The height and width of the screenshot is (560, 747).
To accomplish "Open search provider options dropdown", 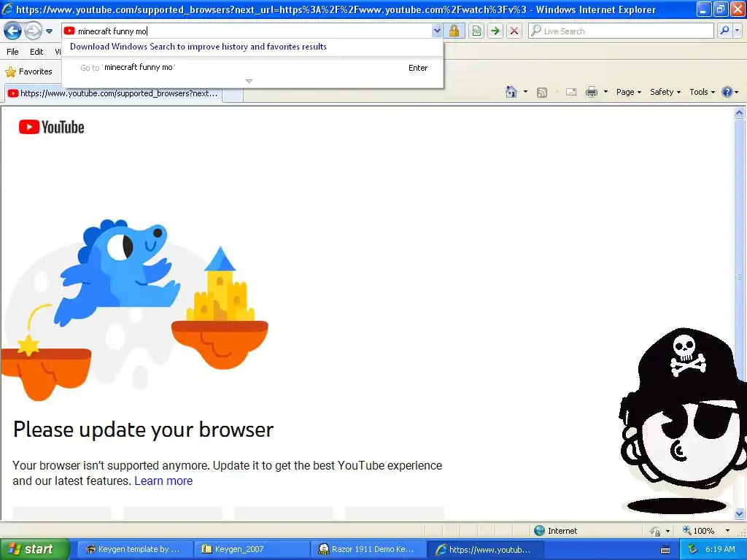I will [x=738, y=31].
